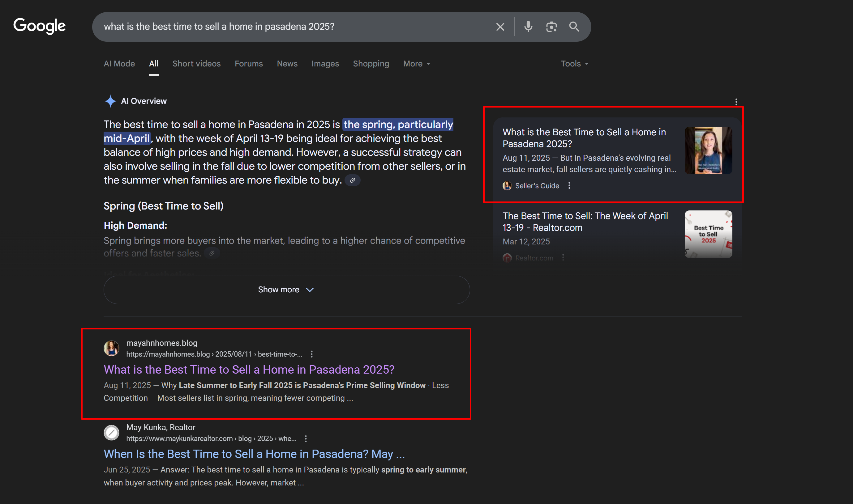
Task: Click the magnifying glass search icon
Action: pos(574,27)
